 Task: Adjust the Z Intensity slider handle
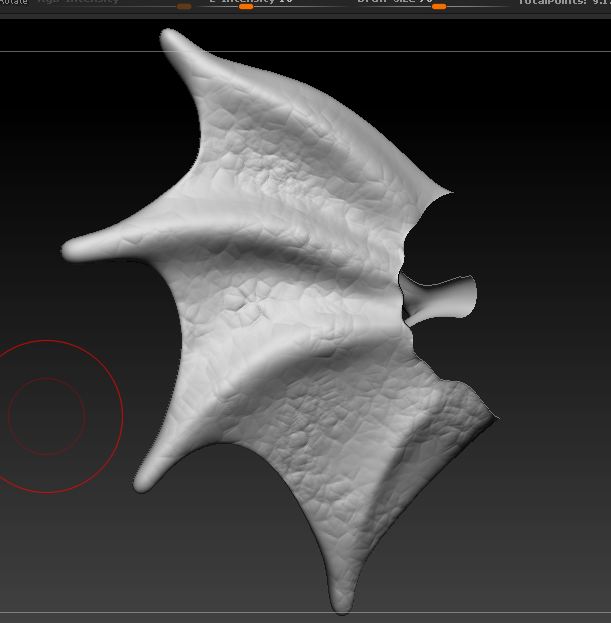[x=246, y=6]
